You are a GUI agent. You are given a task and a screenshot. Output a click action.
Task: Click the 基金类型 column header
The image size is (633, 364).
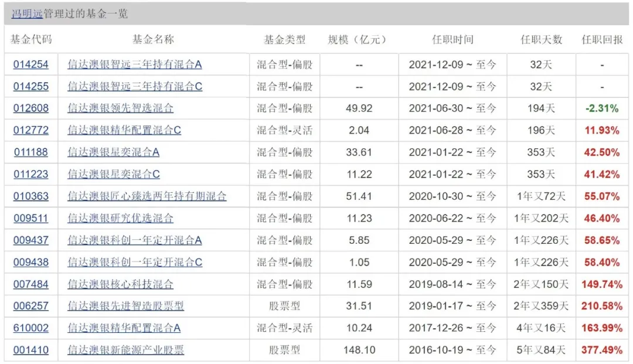(x=285, y=39)
